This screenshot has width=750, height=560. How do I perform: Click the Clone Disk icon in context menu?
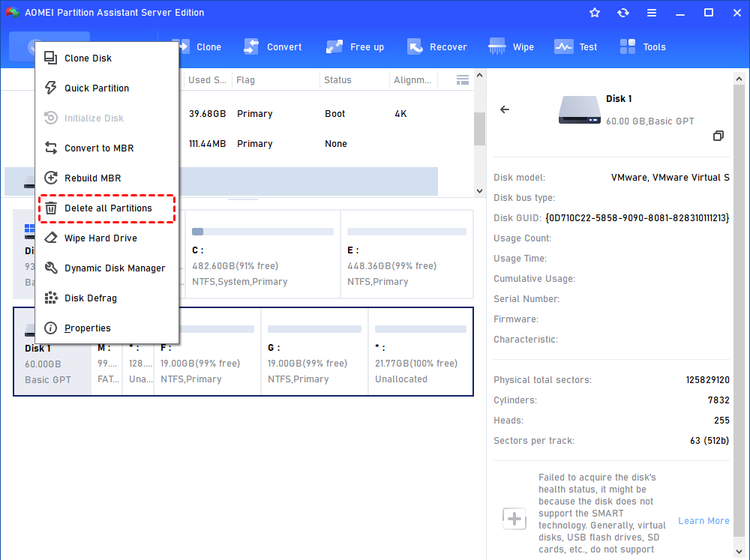pos(51,58)
